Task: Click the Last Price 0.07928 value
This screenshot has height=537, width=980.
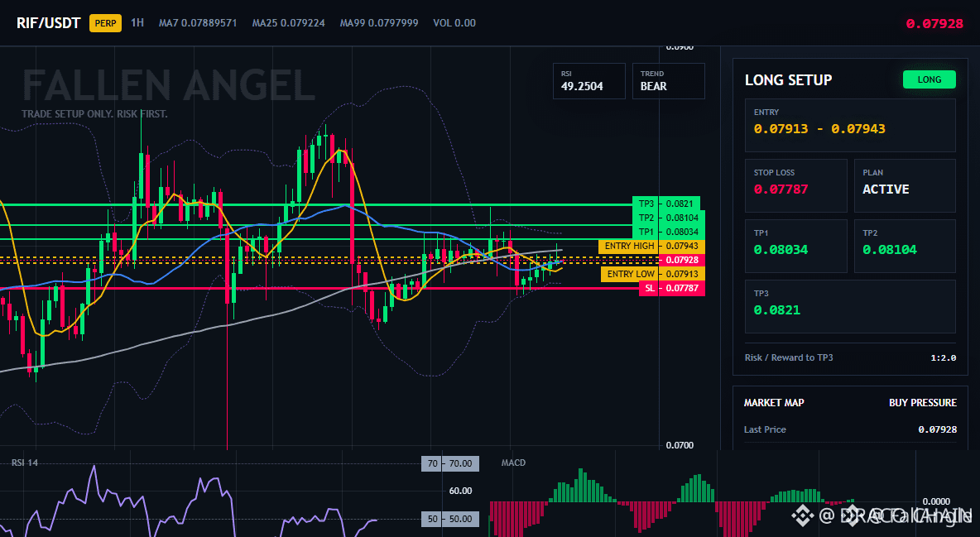Action: click(937, 429)
